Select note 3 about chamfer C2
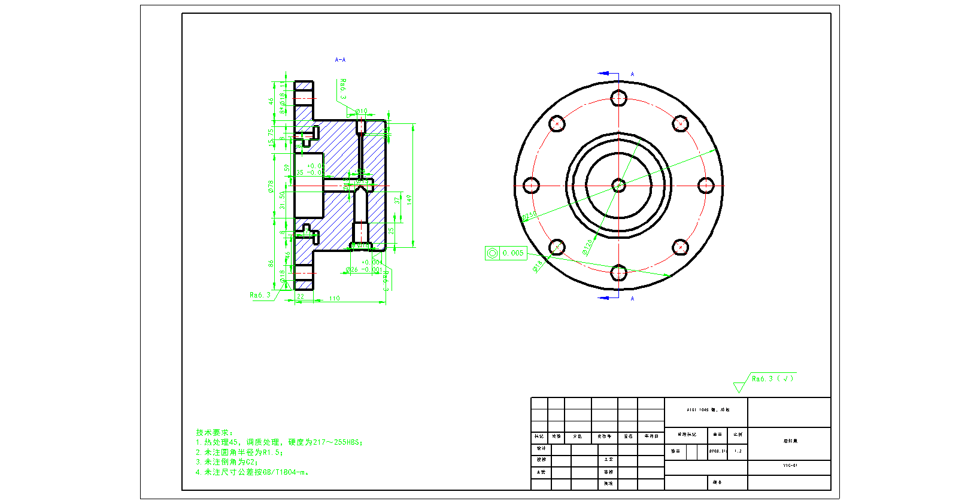The image size is (980, 504). click(x=227, y=462)
